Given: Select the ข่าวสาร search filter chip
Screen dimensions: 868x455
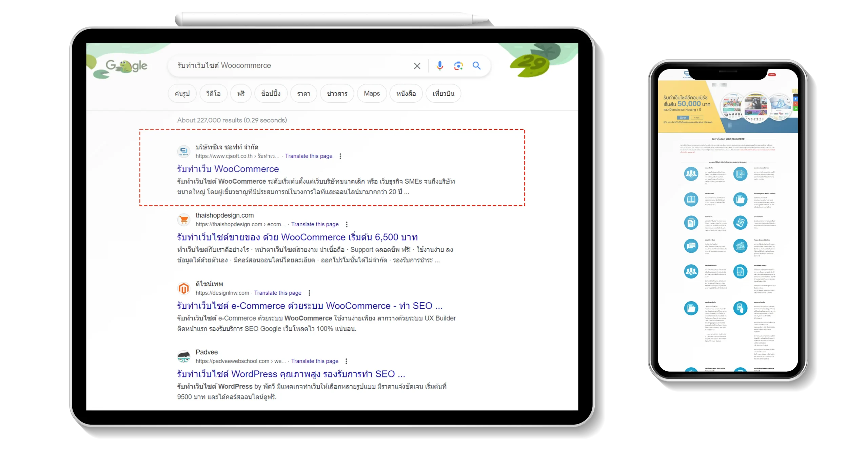Looking at the screenshot, I should pos(337,94).
